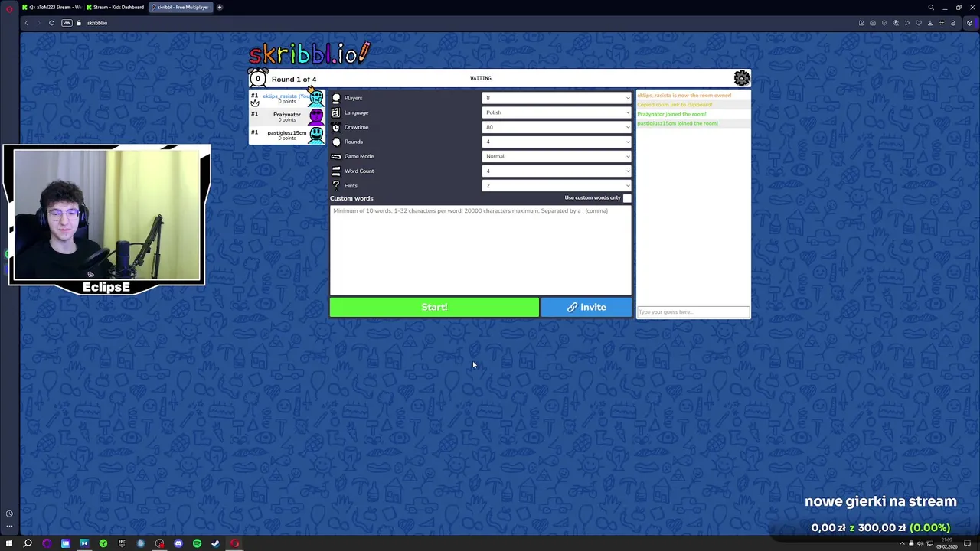980x551 pixels.
Task: Open Opera tab search magnifier
Action: click(931, 7)
